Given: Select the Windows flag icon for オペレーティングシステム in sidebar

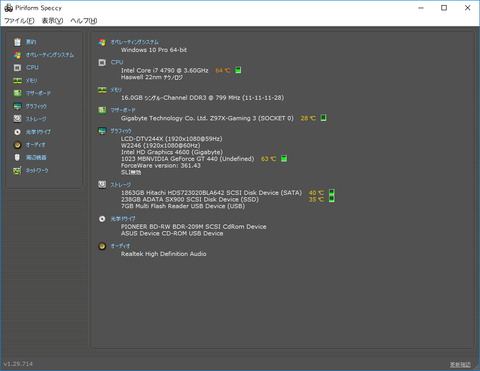Looking at the screenshot, I should [17, 55].
